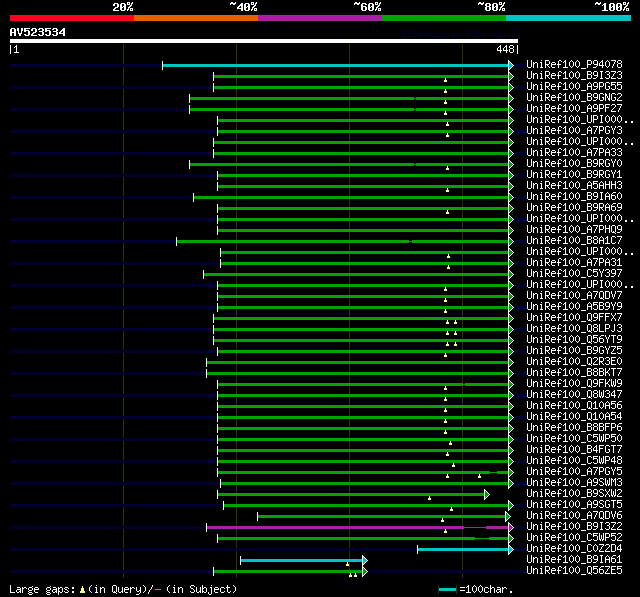
Task: Click the red 20% identity legend segment
Action: click(x=71, y=18)
